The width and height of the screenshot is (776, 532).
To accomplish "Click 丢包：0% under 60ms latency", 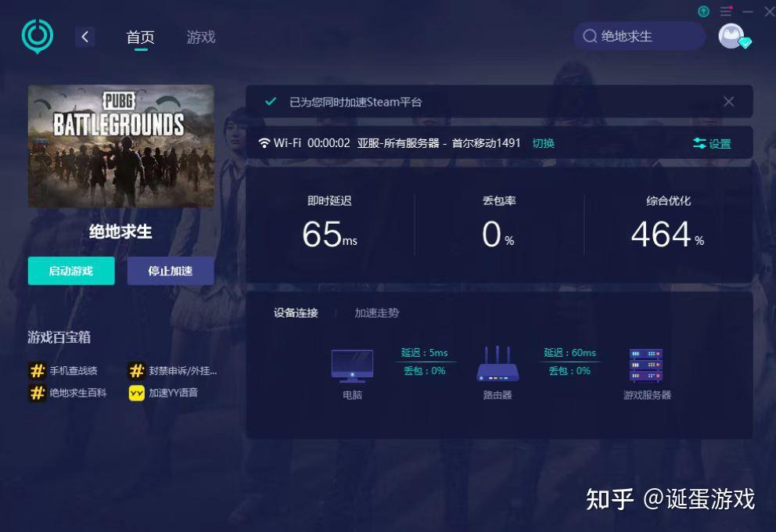I will (x=569, y=371).
